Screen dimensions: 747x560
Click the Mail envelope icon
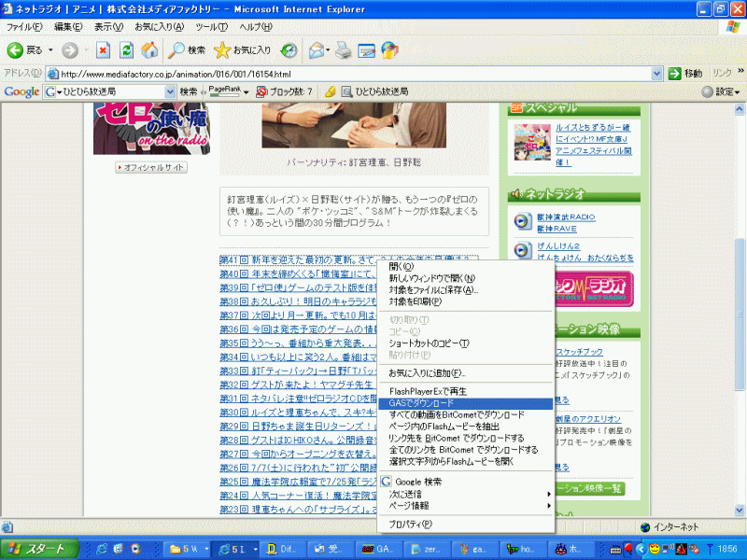coord(316,50)
